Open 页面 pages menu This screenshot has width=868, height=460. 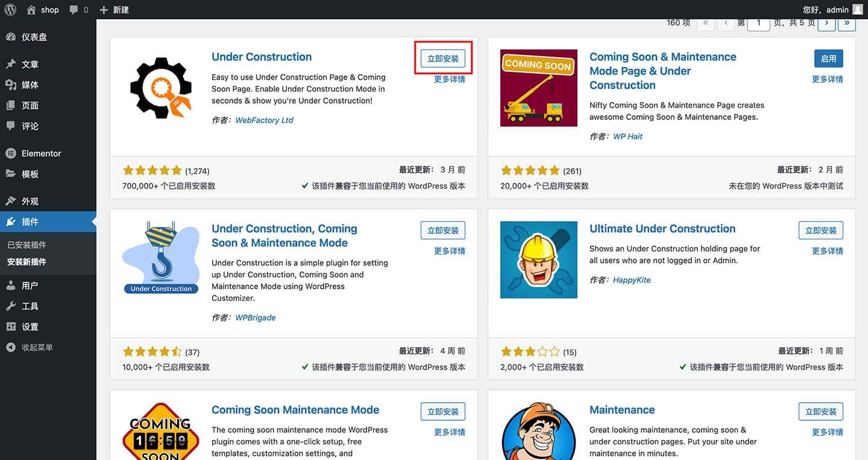coord(48,106)
